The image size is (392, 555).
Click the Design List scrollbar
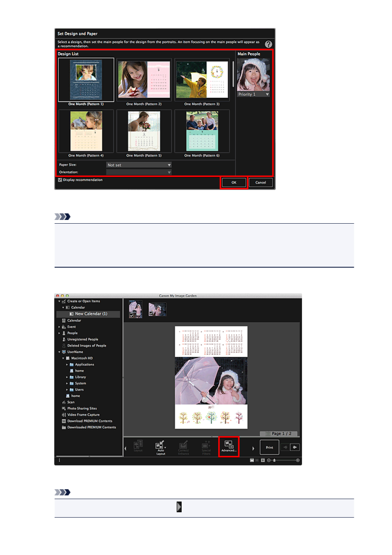(x=233, y=74)
